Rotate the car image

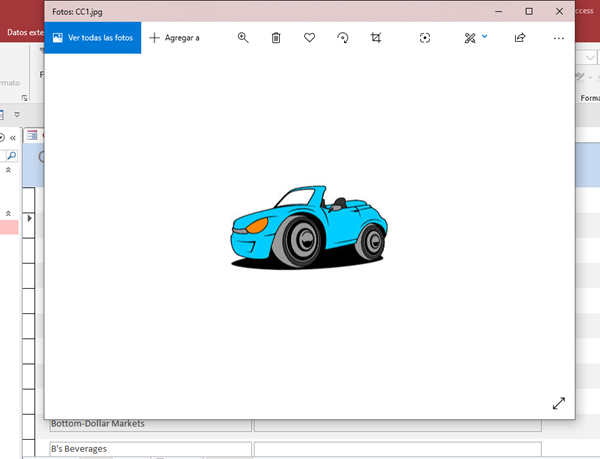(343, 38)
